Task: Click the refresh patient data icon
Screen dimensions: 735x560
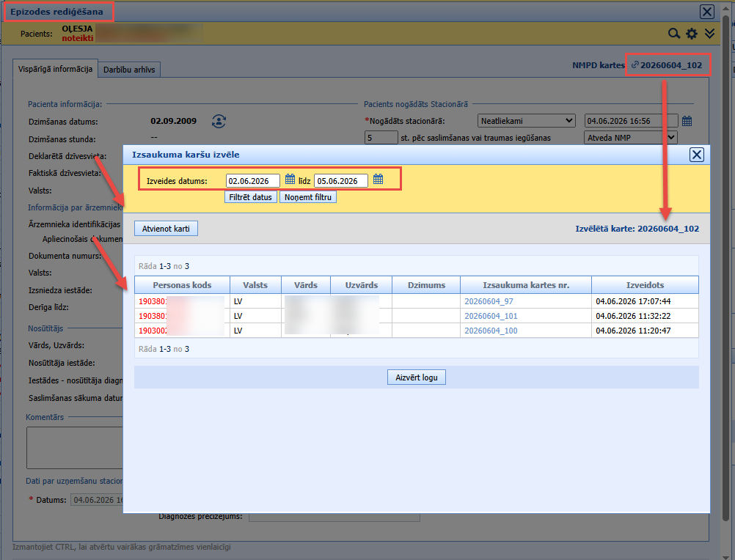Action: (219, 121)
